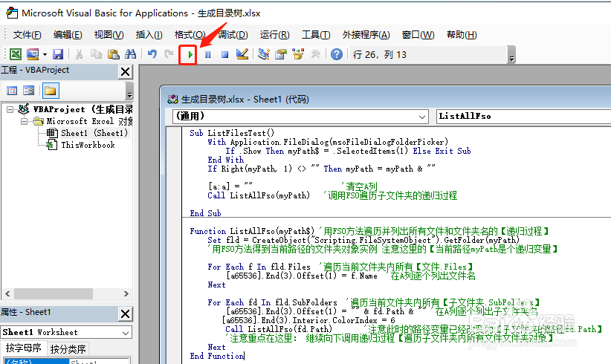Open the Insert UserForm dropdown arrow
The height and width of the screenshot is (364, 611).
tap(45, 54)
